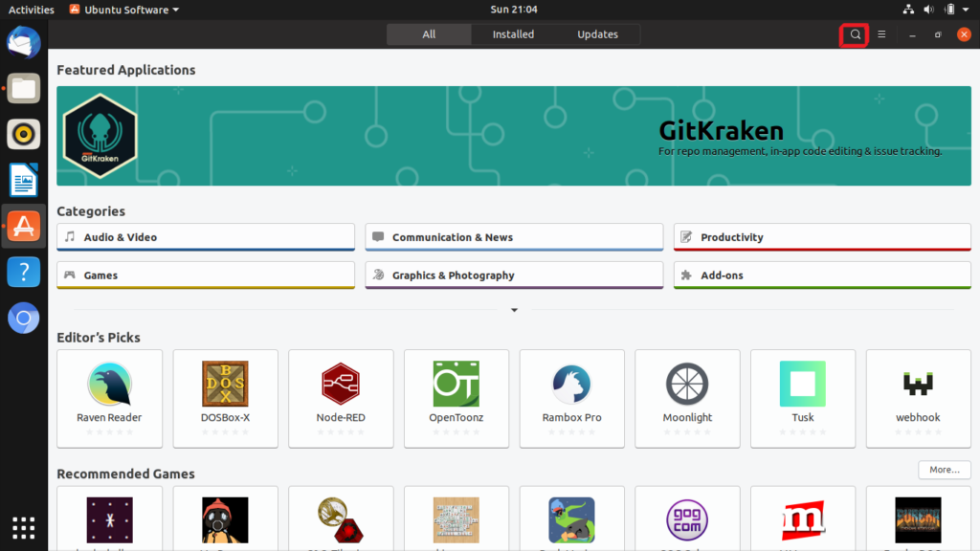
Task: Browse the Graphics & Photography category
Action: pos(514,275)
